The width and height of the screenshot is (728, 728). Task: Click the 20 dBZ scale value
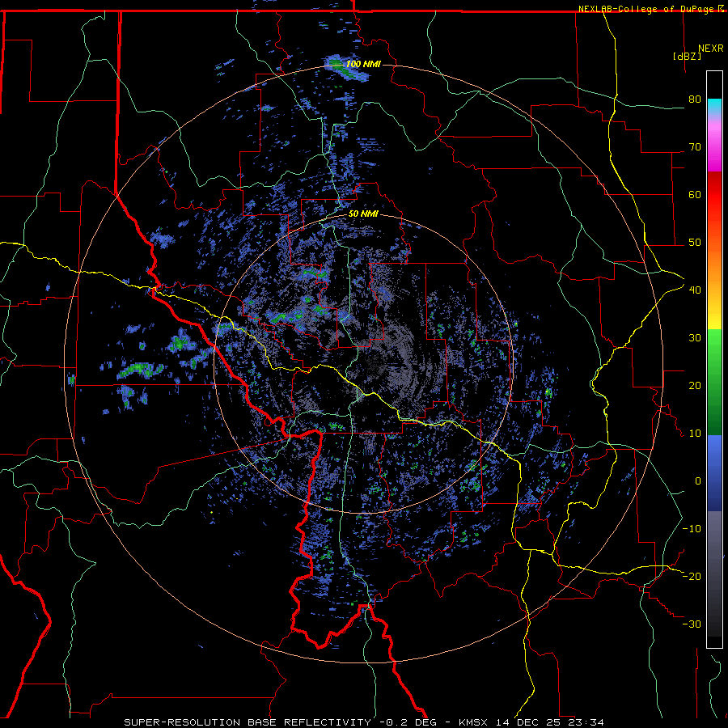[695, 386]
